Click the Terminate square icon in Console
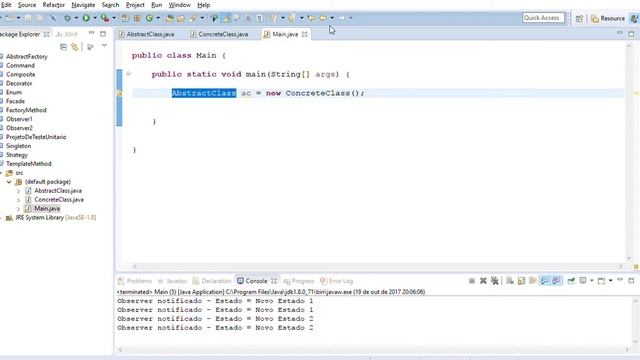This screenshot has width=640, height=360. (x=471, y=281)
